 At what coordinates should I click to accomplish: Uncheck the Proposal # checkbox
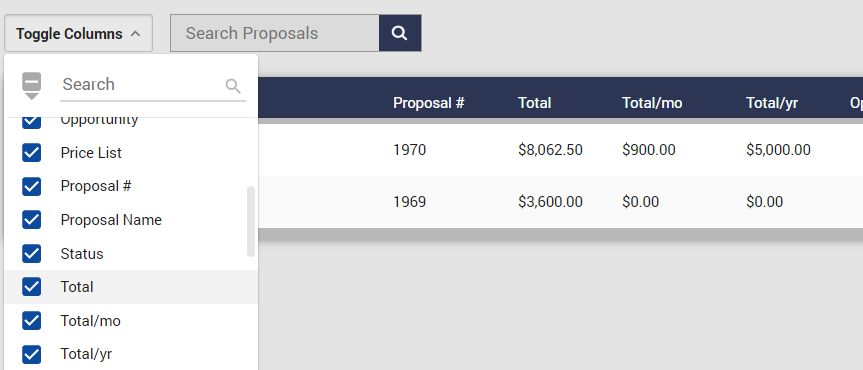tap(31, 186)
